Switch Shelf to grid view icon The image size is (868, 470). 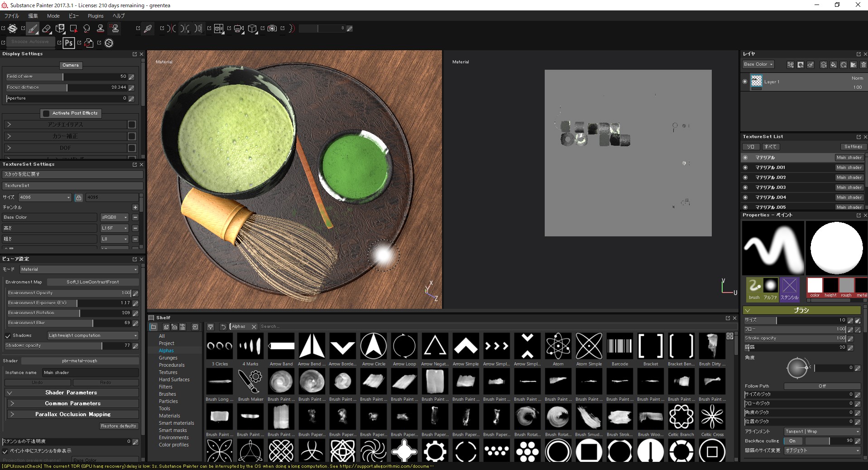[729, 336]
